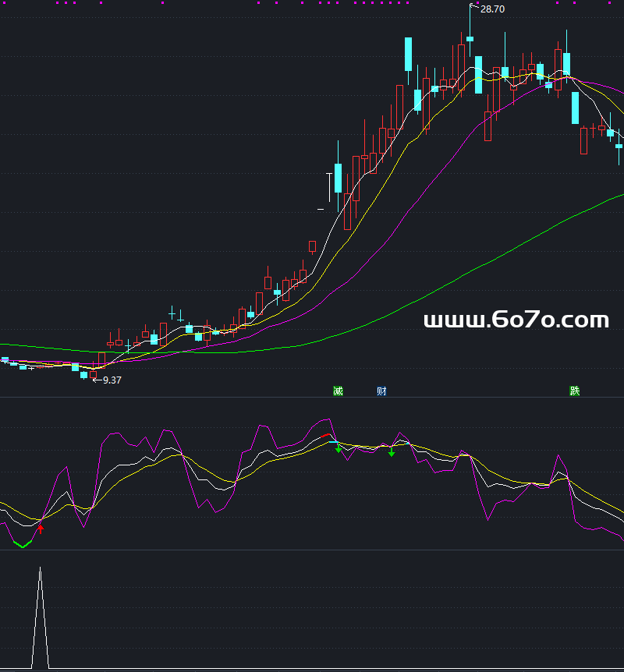This screenshot has width=624, height=672.
Task: Click the green 减 signal marker
Action: pos(338,391)
